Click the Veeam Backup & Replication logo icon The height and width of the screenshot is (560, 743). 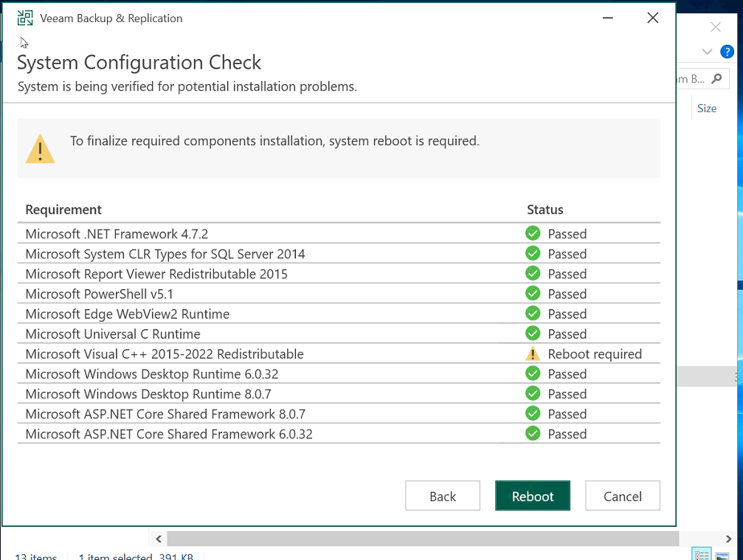[25, 18]
